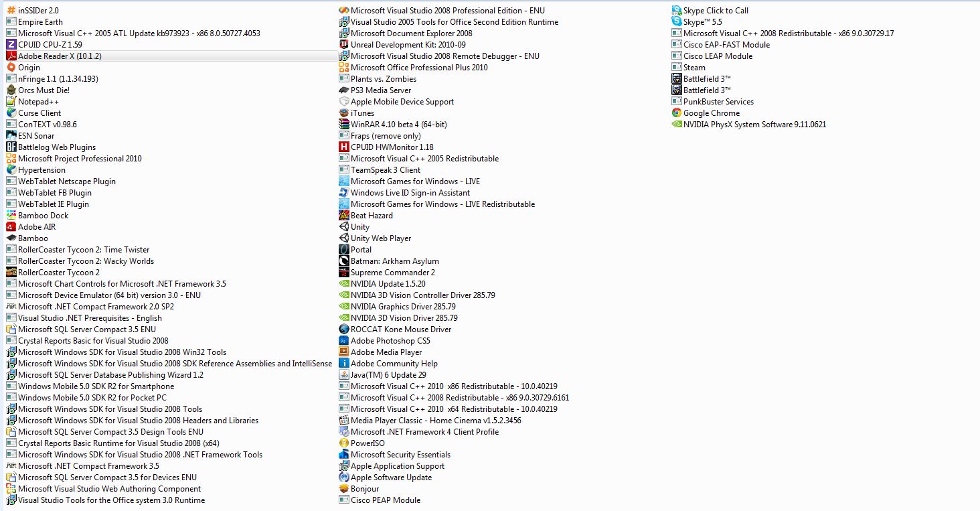Click the Orcs Must Die! icon
Image resolution: width=980 pixels, height=511 pixels.
tap(11, 90)
